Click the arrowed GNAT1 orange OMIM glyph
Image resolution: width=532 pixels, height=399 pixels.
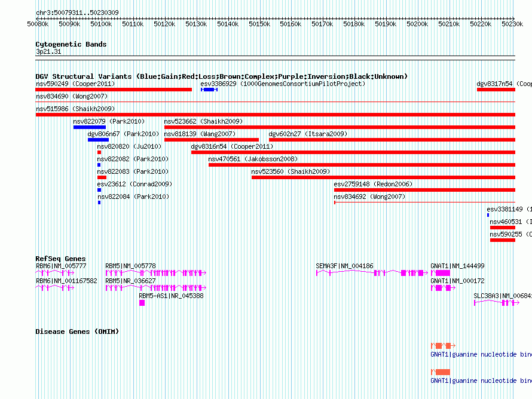click(443, 346)
